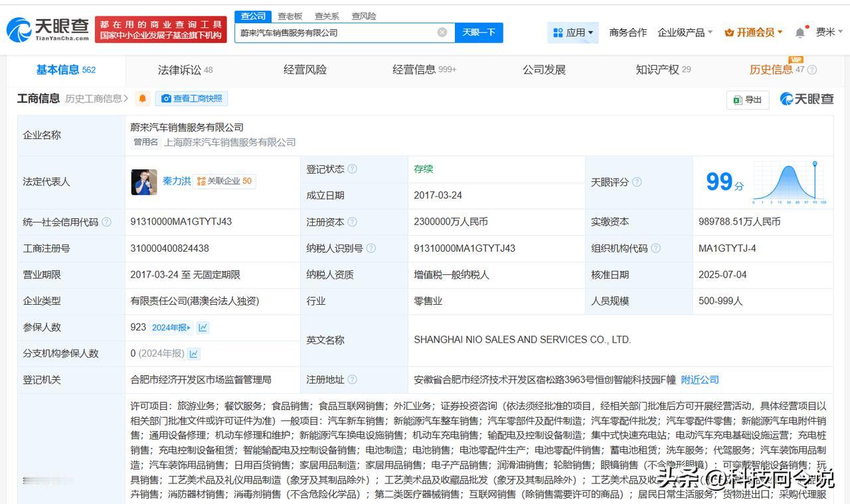850x504 pixels.
Task: Open the trend chart icon beside 分支机构参保人数
Action: tap(194, 354)
